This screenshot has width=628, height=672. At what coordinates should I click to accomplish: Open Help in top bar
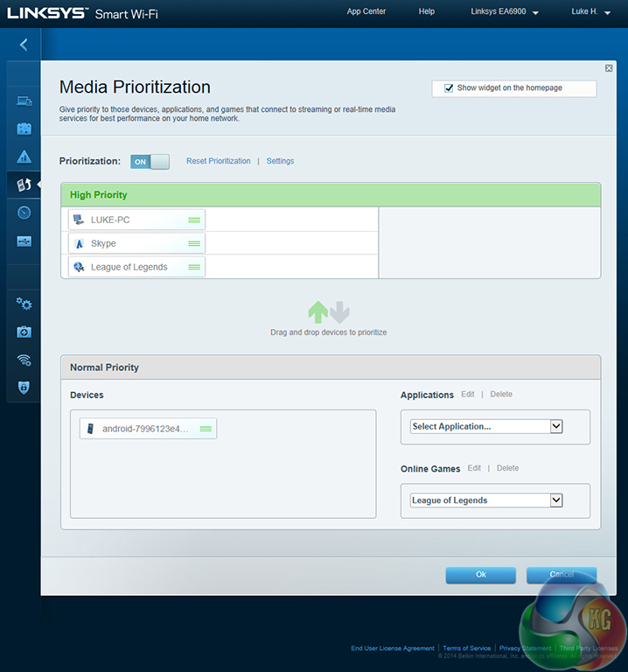coord(426,11)
